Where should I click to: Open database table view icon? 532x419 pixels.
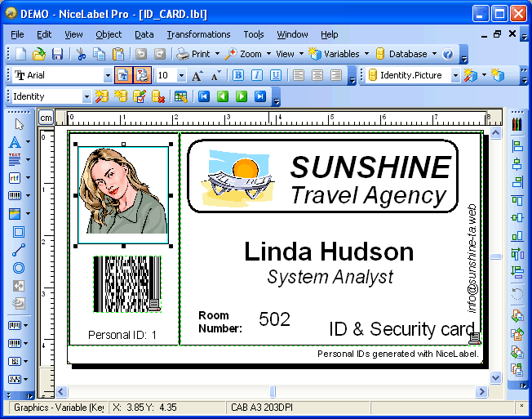tap(180, 96)
